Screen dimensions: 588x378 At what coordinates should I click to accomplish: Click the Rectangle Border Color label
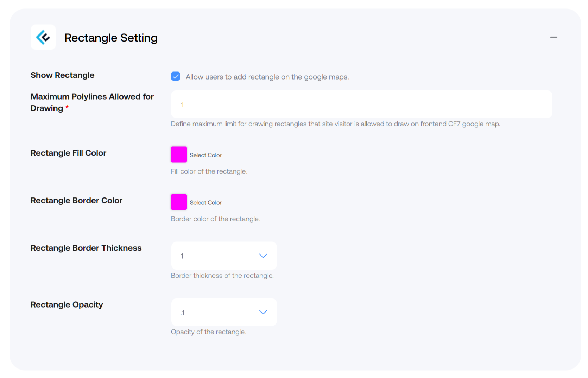76,201
